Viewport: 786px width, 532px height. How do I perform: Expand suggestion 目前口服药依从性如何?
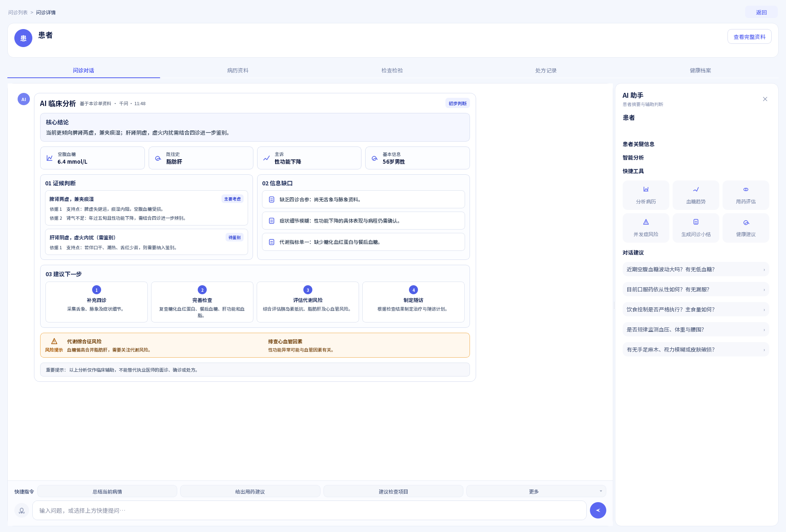point(696,289)
